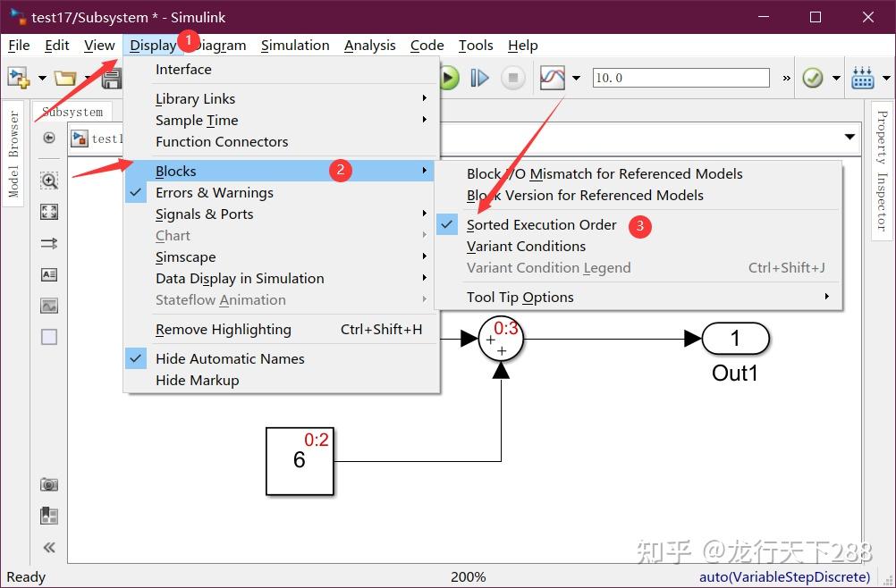Toggle Block I/O Mismatch for Referenced Models
Viewport: 896px width, 588px height.
click(x=638, y=174)
